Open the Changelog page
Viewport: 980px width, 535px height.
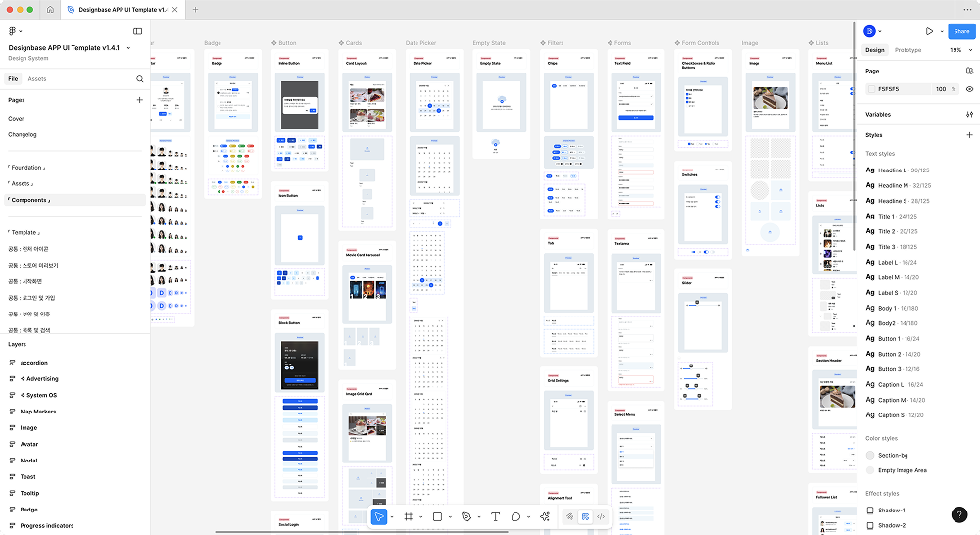tap(23, 134)
